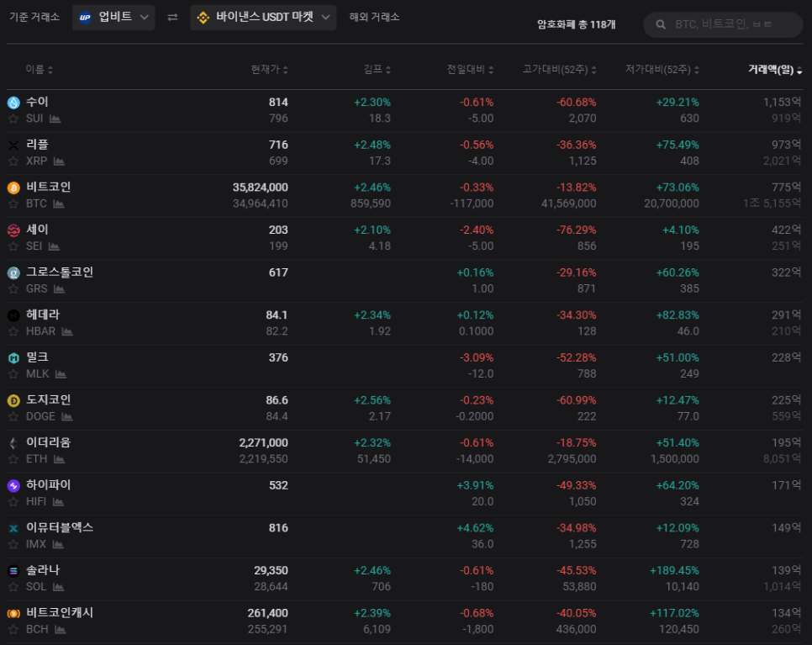Sort the list by 김프 column

pyautogui.click(x=377, y=70)
